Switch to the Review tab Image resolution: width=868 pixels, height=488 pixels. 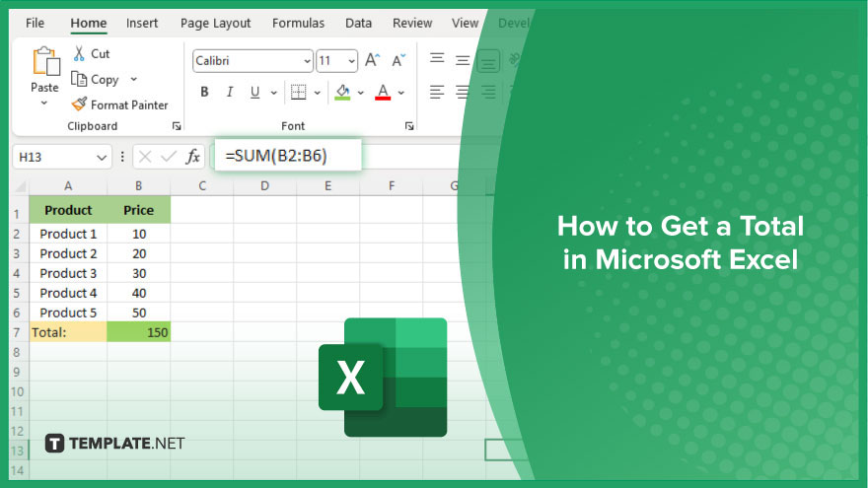tap(412, 24)
